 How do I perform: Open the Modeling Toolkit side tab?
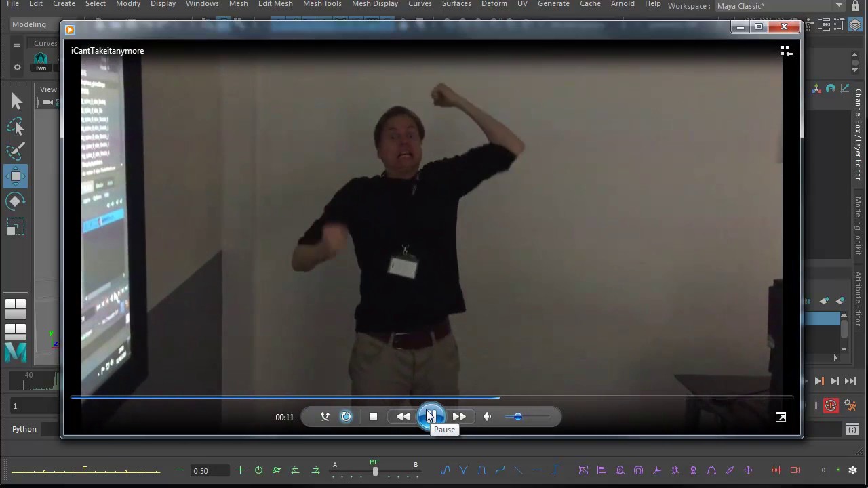pos(858,226)
